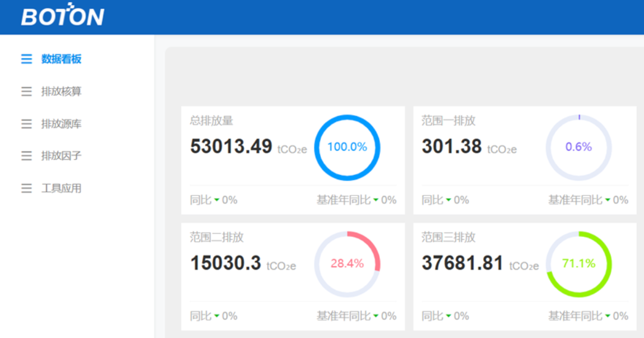Open the 数据看板 menu item
Screen dimensions: 644x338
61,59
